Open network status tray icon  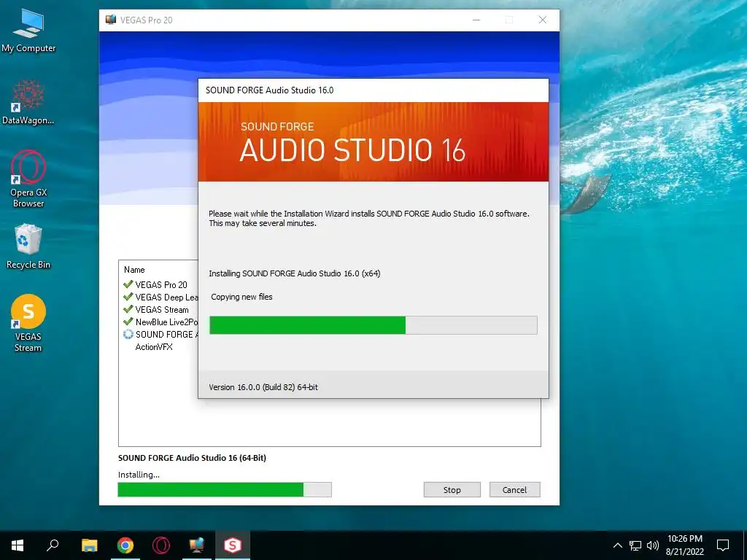[635, 545]
